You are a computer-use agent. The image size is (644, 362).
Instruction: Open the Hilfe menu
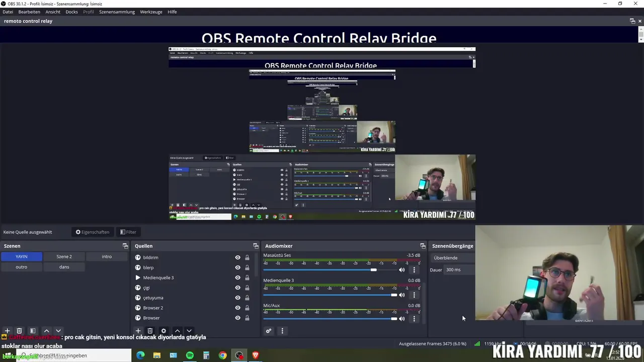(x=172, y=12)
